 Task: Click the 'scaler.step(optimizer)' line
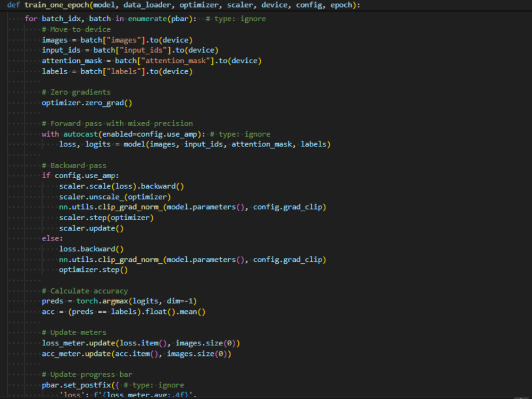coord(106,218)
